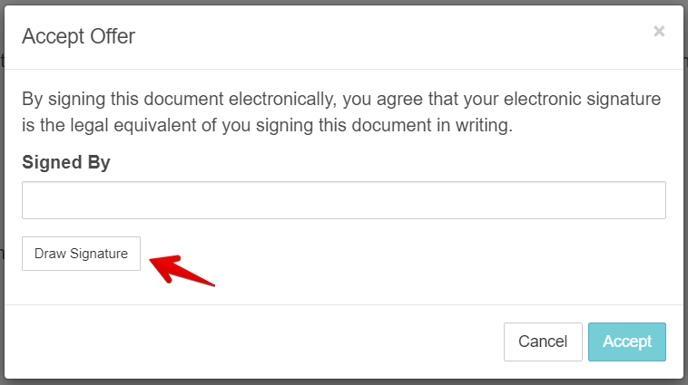Open the Draw Signature pad
Screen dimensions: 688x385
point(81,253)
